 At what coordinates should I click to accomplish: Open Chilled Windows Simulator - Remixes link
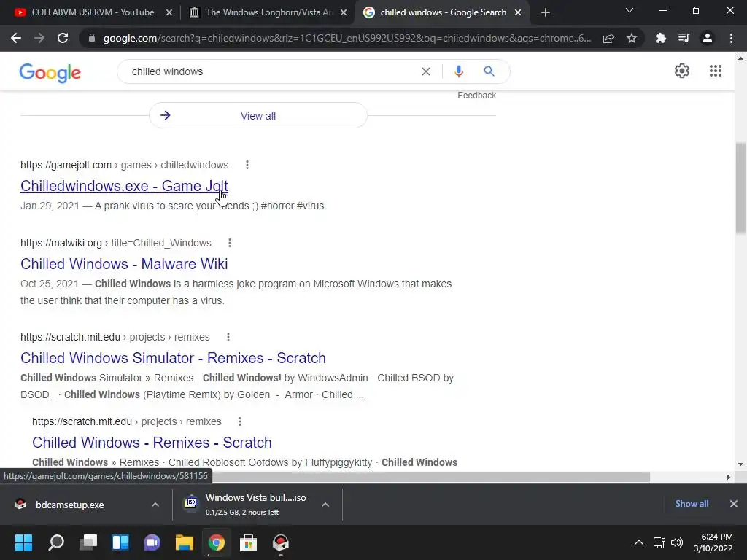[x=173, y=358]
